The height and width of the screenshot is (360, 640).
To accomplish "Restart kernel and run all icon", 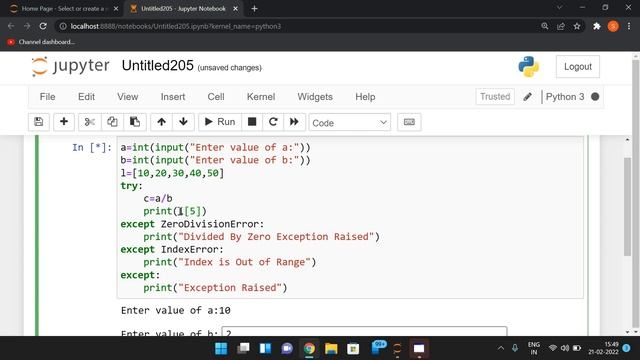I will [294, 122].
